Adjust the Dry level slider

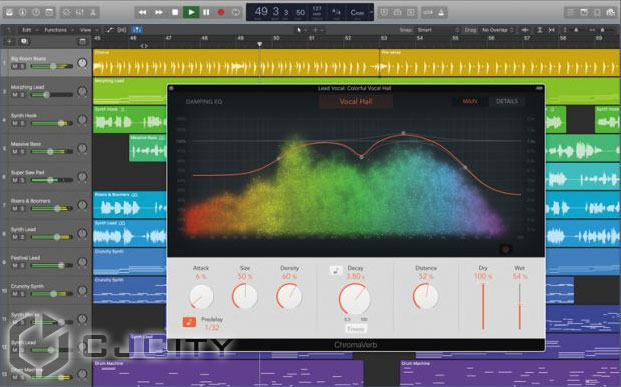483,306
